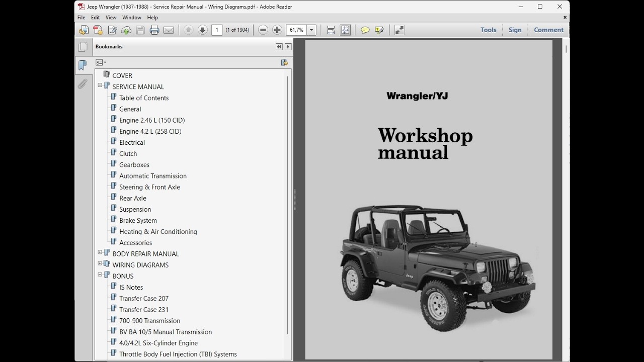Open the Help menu
Image resolution: width=644 pixels, height=362 pixels.
pos(152,18)
